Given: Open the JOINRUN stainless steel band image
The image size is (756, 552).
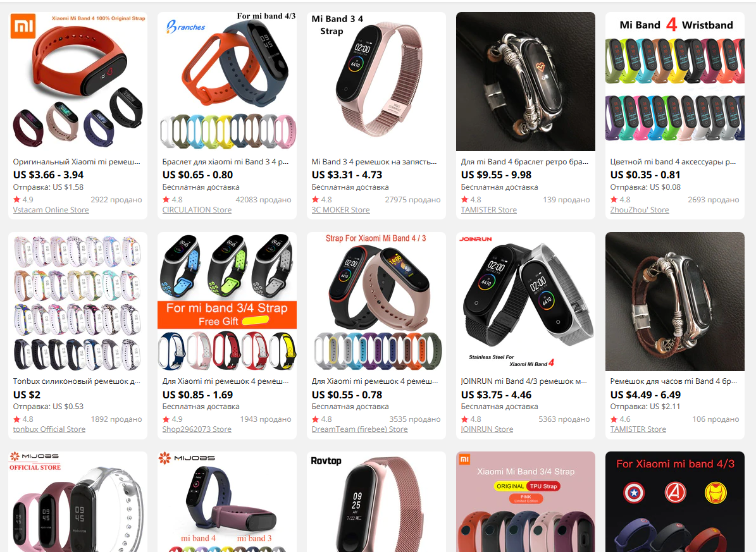Looking at the screenshot, I should click(x=526, y=302).
